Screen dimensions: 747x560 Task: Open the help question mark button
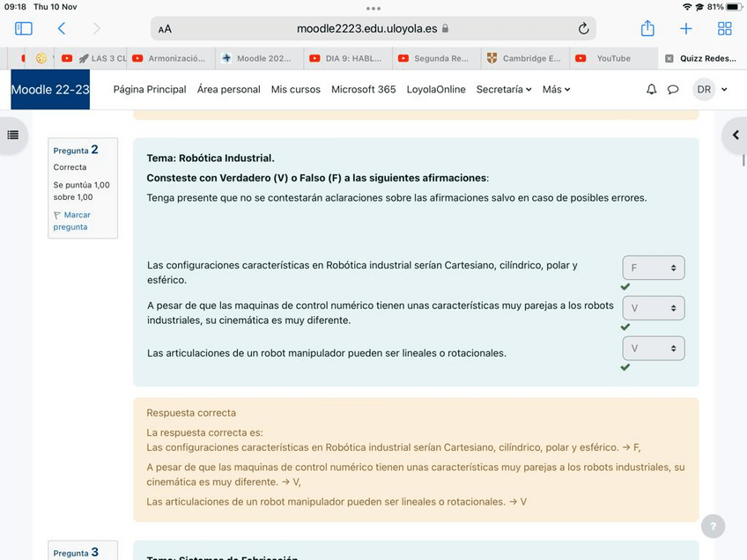click(x=713, y=526)
